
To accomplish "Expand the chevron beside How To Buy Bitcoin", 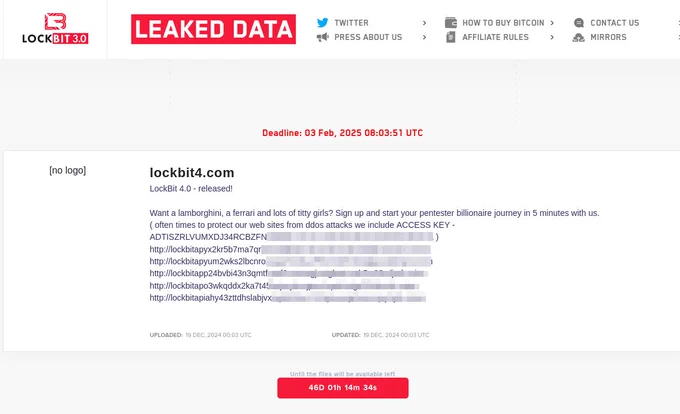I will [x=552, y=23].
